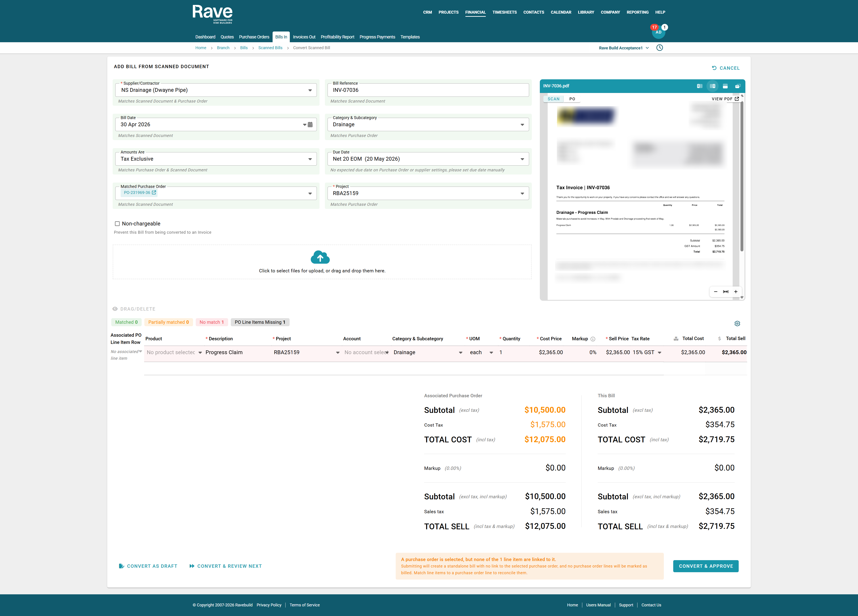858x616 pixels.
Task: Dock the PDF preview panel to the right
Action: point(712,86)
